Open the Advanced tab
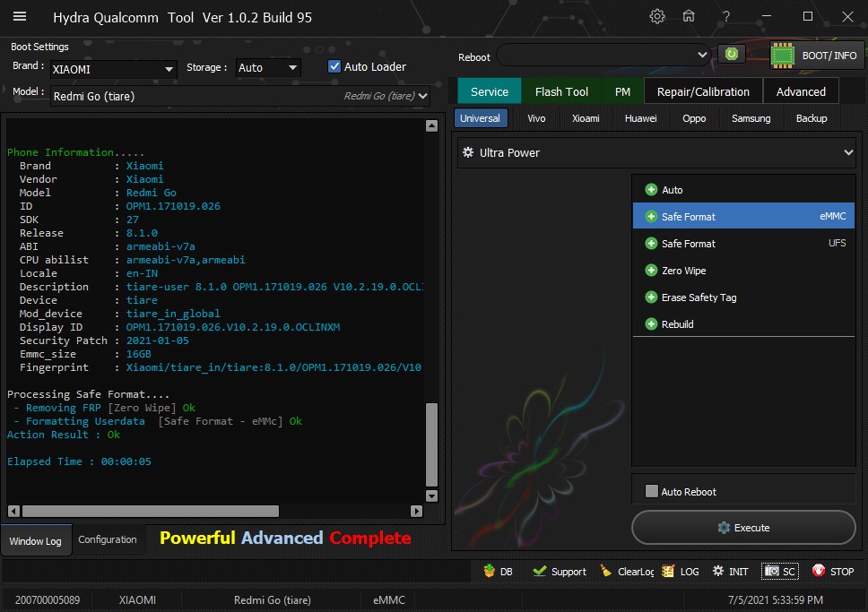Image resolution: width=868 pixels, height=612 pixels. click(x=801, y=92)
